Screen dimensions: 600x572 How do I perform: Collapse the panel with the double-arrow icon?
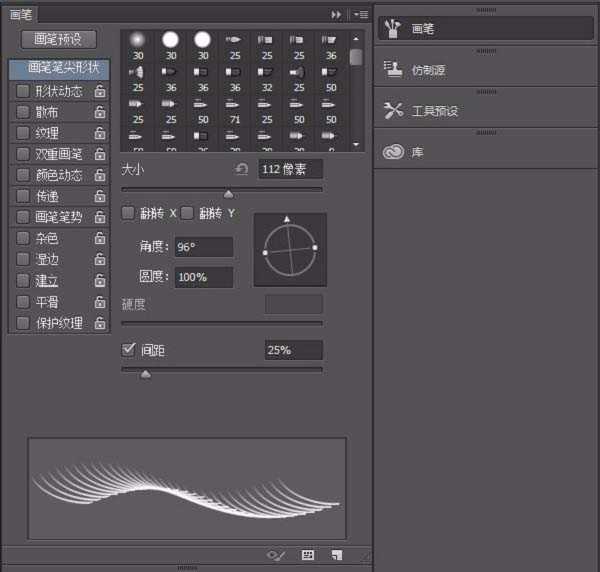click(x=337, y=15)
